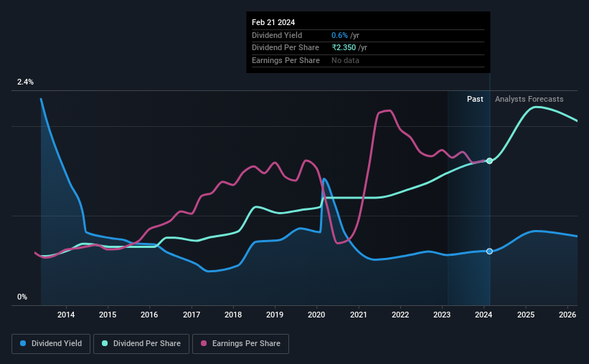Viewport: 589px width, 364px height.
Task: Select the teal data point marker at 2024
Action: pos(489,161)
